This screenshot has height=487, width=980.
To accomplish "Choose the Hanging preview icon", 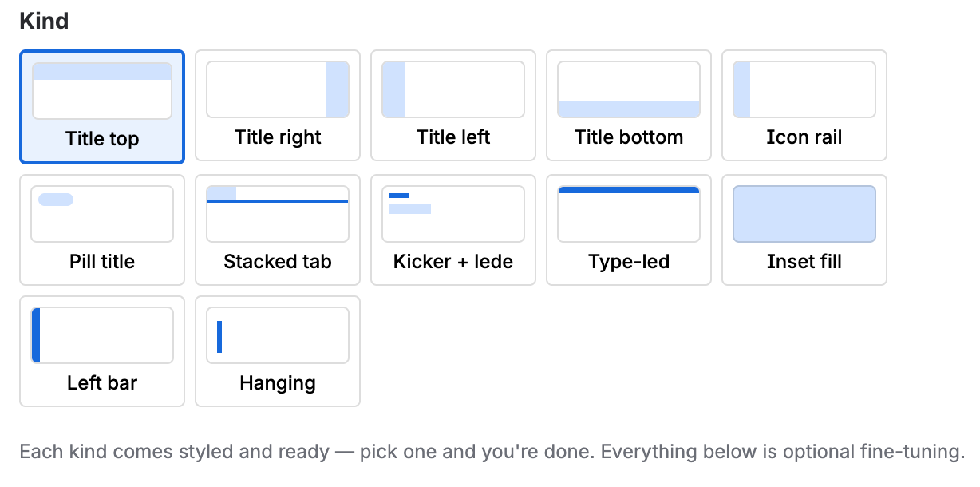I will pos(278,335).
